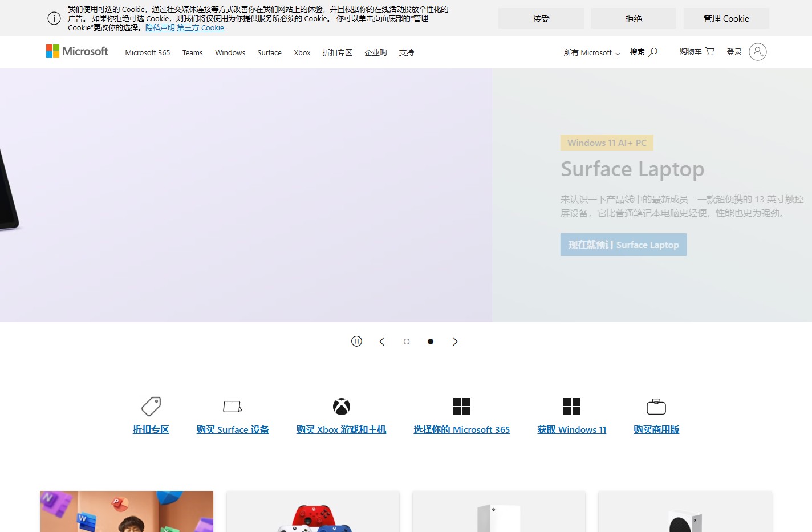Open Surface nav item
Viewport: 812px width, 532px height.
pos(270,52)
